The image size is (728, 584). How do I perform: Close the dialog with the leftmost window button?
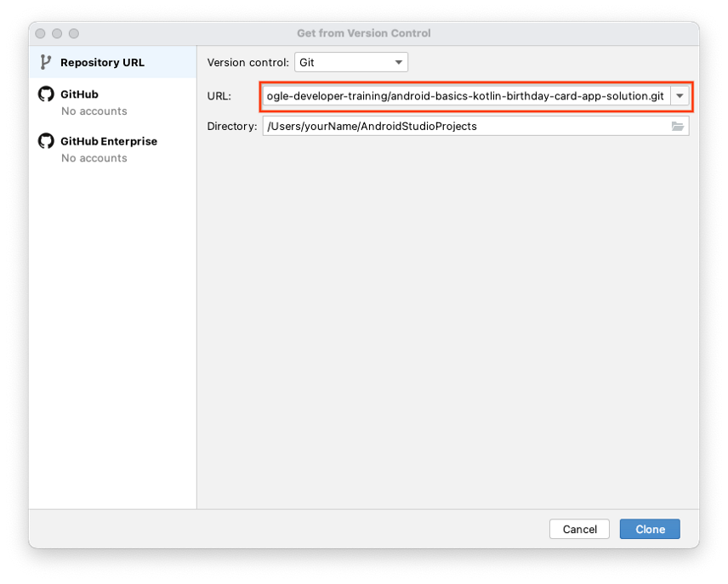pyautogui.click(x=40, y=33)
